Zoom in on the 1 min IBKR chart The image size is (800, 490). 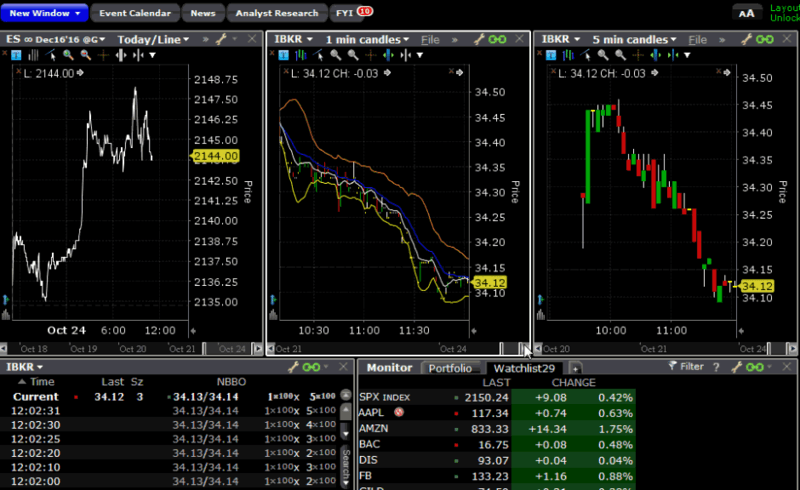coord(335,55)
